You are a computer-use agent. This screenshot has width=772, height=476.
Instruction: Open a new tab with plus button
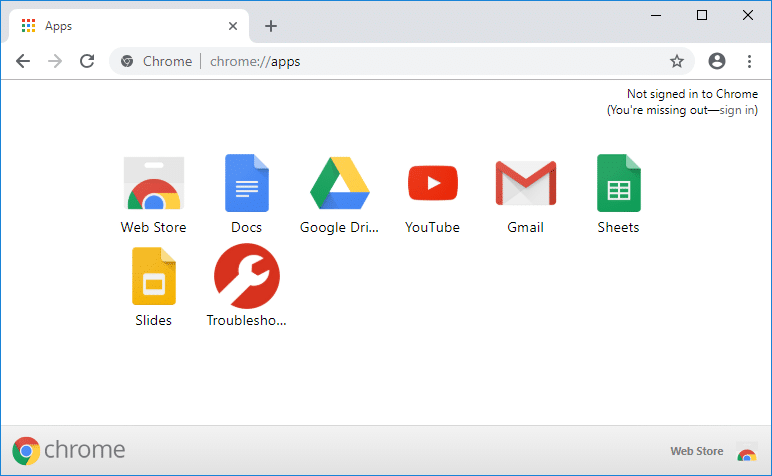pos(271,26)
